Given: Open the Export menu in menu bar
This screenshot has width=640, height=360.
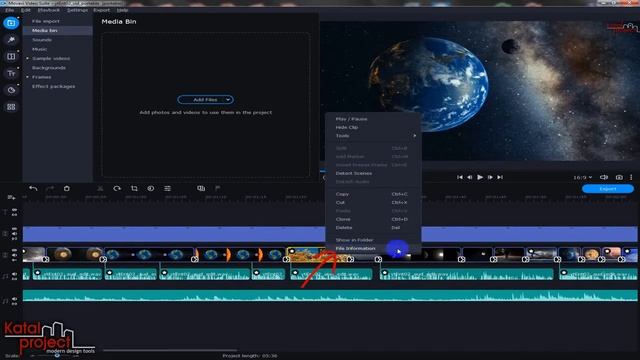Looking at the screenshot, I should (x=102, y=10).
